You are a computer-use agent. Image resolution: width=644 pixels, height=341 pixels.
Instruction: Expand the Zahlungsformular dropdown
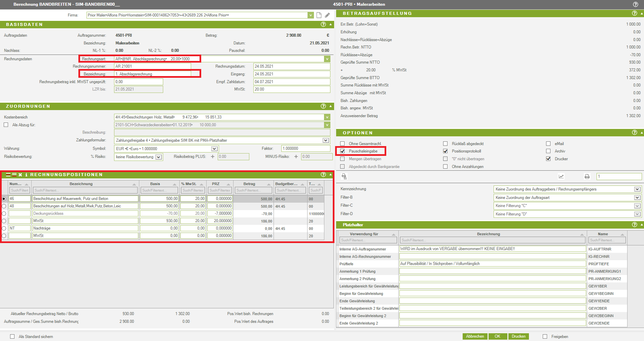click(325, 140)
